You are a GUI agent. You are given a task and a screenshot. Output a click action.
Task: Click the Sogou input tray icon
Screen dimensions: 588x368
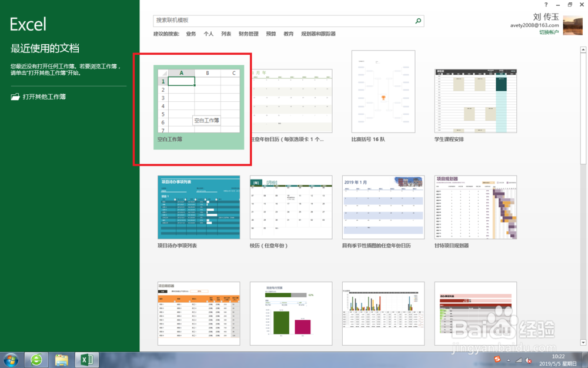497,359
